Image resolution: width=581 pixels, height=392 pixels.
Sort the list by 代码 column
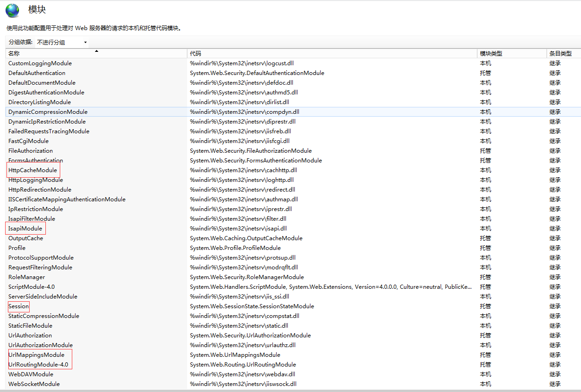[195, 53]
